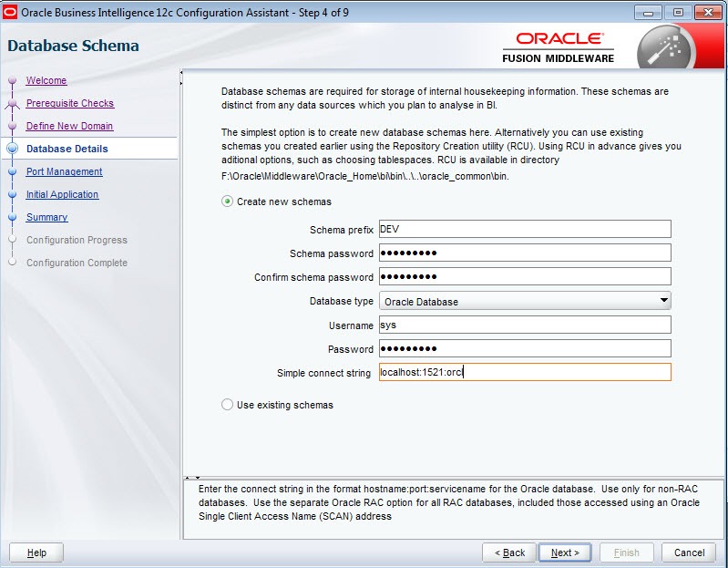Image resolution: width=728 pixels, height=568 pixels.
Task: Click the Oracle icon in the title bar
Action: point(10,12)
